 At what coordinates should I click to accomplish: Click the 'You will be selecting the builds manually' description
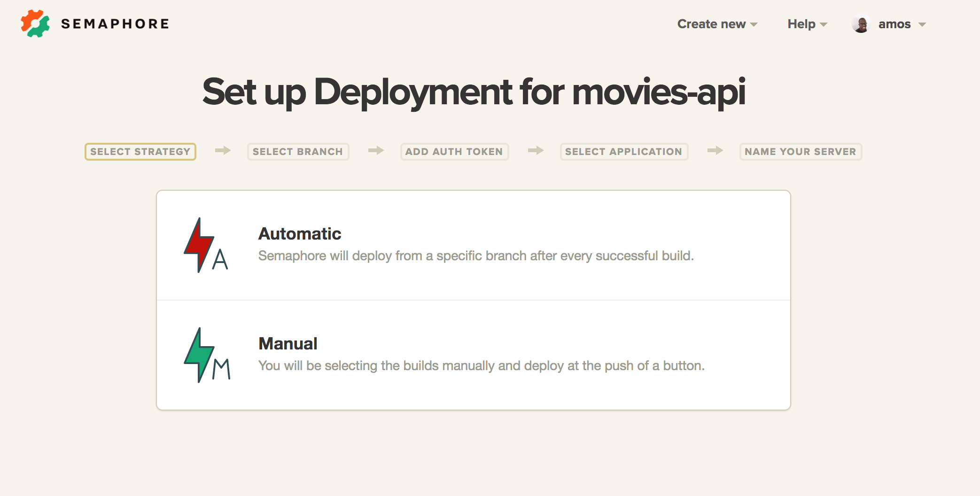(x=482, y=366)
